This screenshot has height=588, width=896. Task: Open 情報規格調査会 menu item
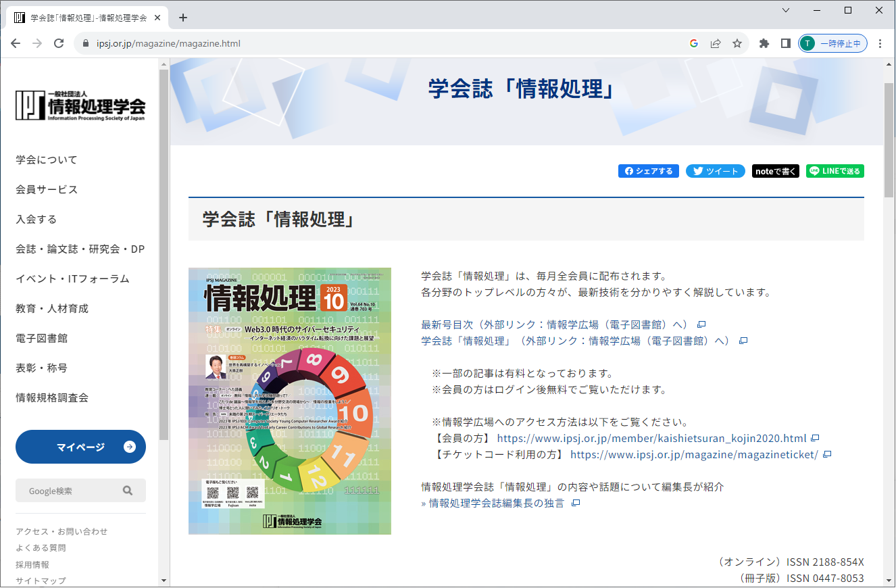tap(52, 398)
